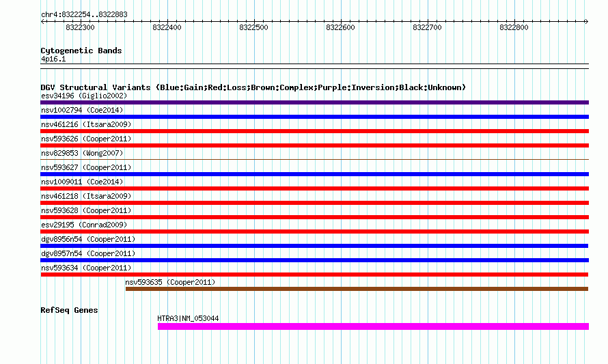Click the 4p16.1 cytogenetic band bar
This screenshot has width=608, height=364.
point(314,66)
